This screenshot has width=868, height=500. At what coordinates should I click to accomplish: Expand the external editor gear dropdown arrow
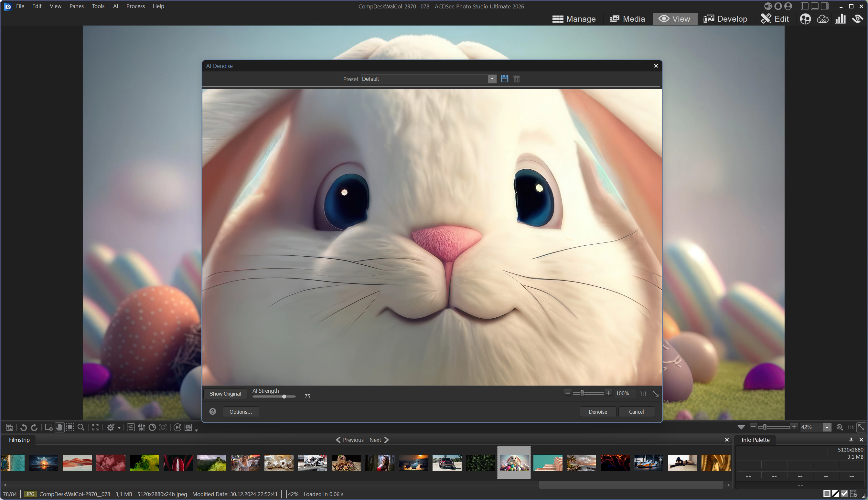119,428
